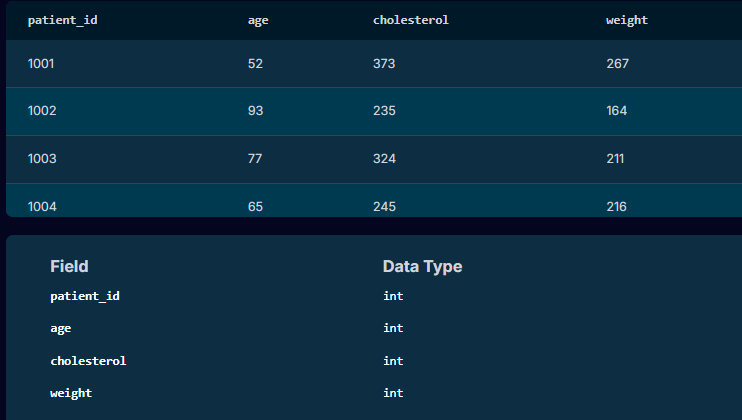Viewport: 742px width, 420px height.
Task: Select weight value 267 in first row
Action: [x=617, y=64]
